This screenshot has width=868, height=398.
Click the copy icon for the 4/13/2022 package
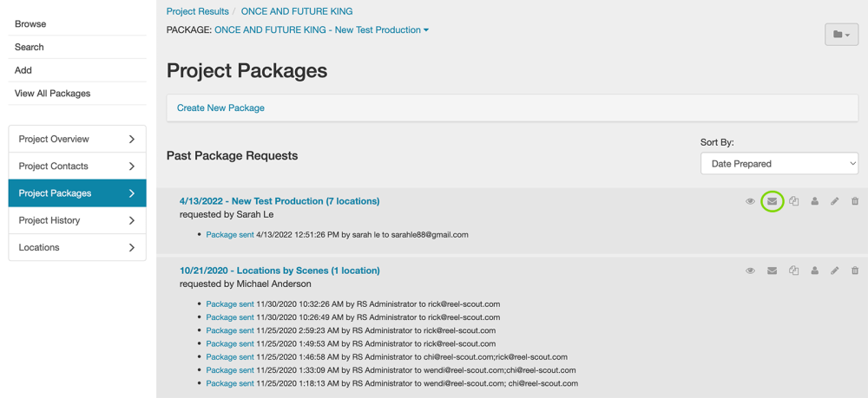click(x=793, y=201)
